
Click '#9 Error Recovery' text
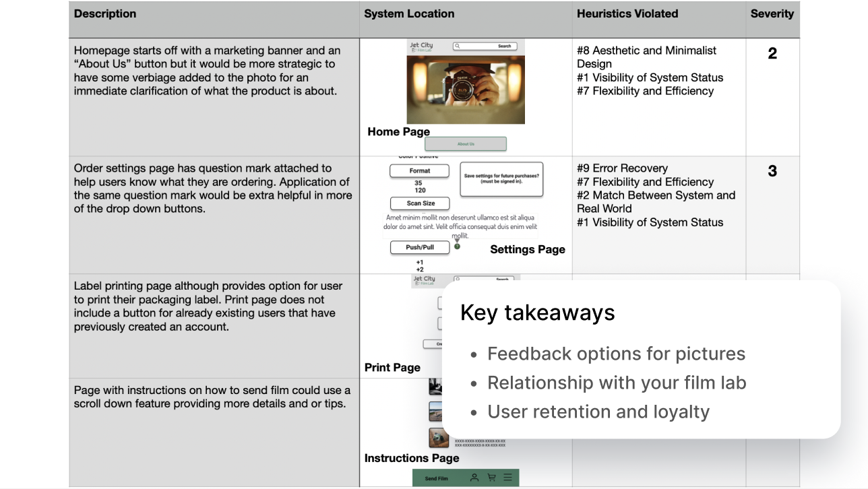click(x=622, y=168)
